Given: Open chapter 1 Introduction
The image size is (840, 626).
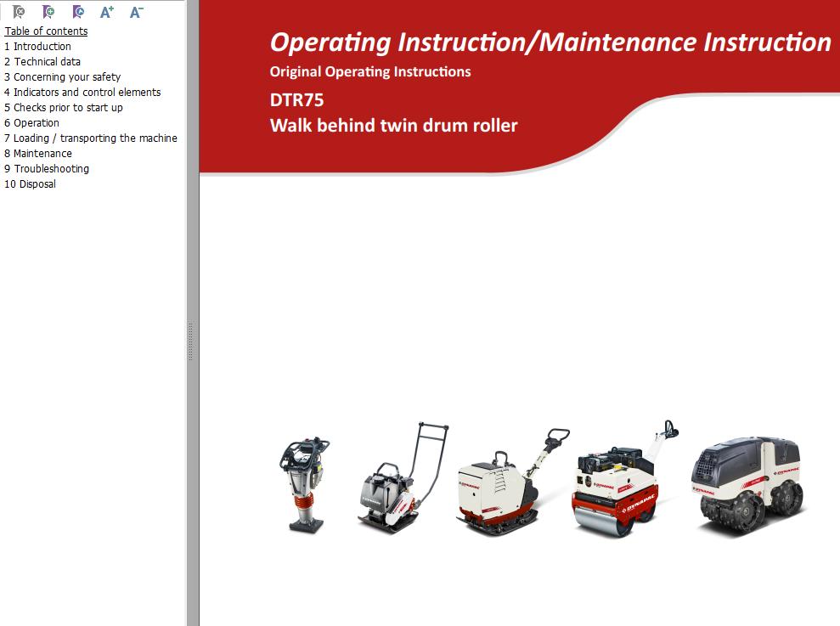Looking at the screenshot, I should [37, 47].
